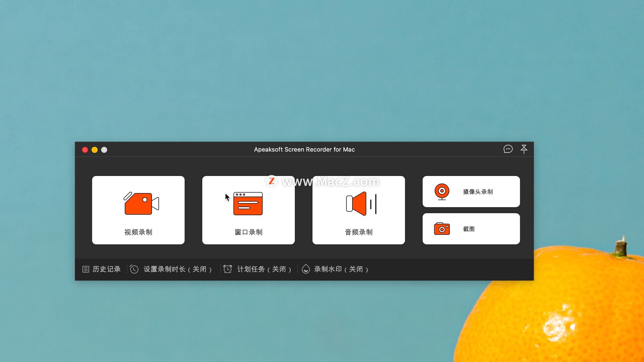
Task: Click the screenshot camera icon
Action: [442, 229]
